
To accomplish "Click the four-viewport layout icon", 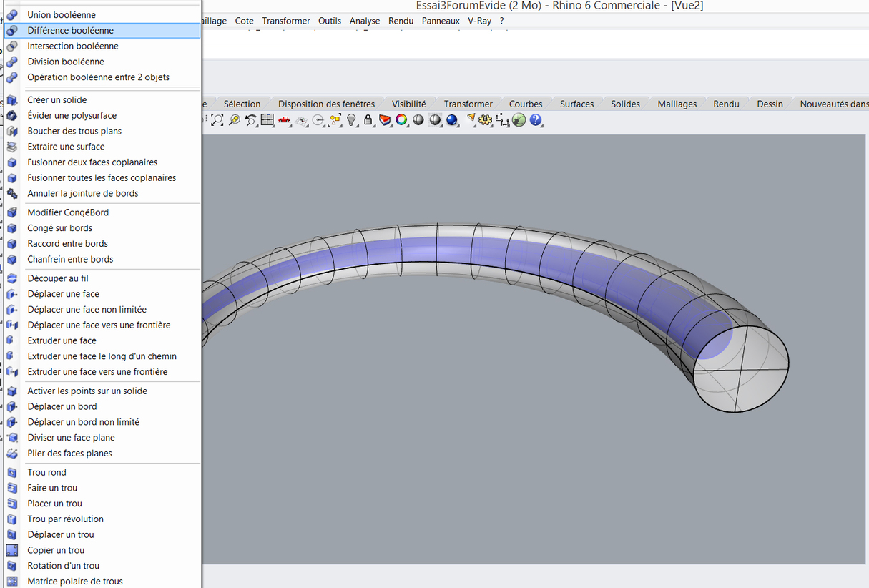I will [267, 120].
